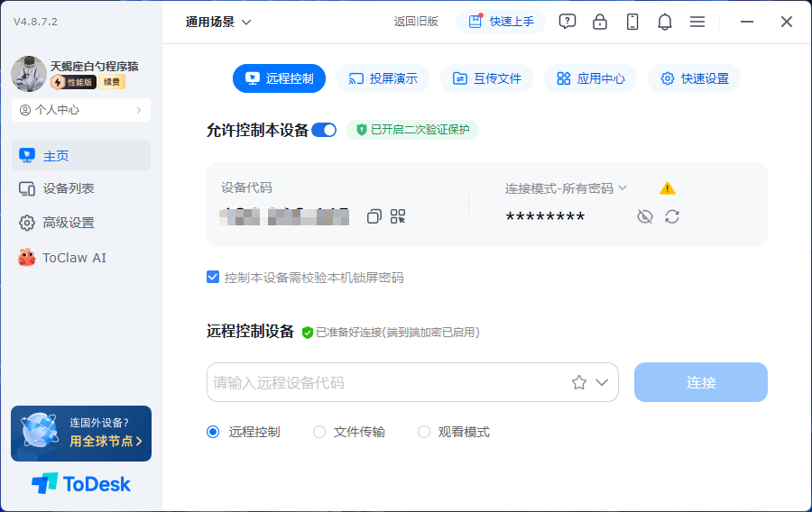This screenshot has width=812, height=512.
Task: Click 用全球节点 banner
Action: 81,434
